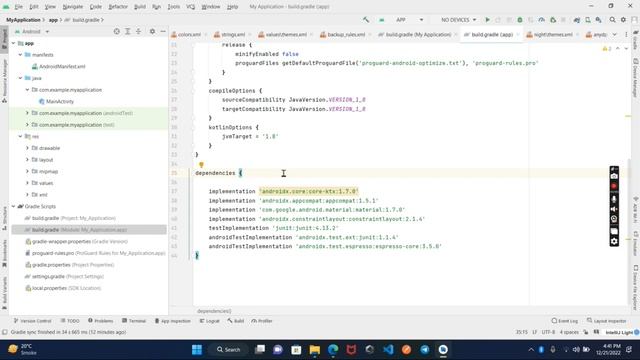
Task: Open the VCS menu
Action: 190,7
